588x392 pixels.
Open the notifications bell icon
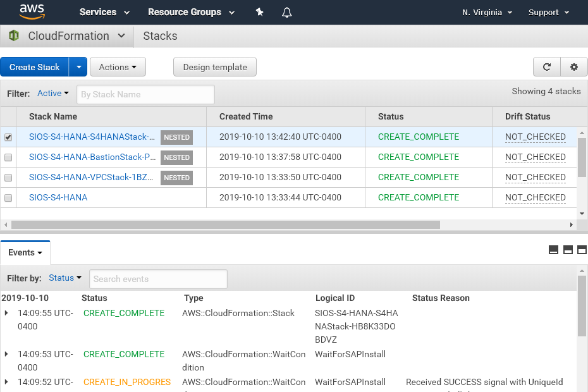pos(287,12)
